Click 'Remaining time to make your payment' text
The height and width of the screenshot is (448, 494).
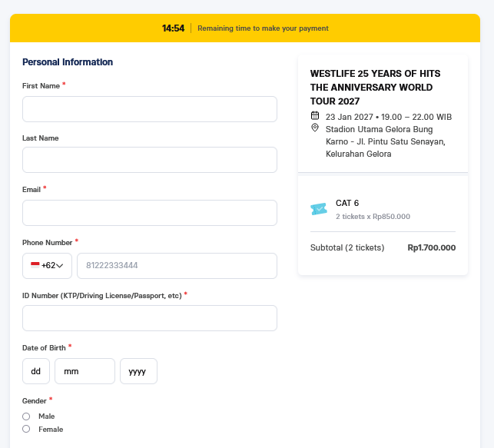click(263, 28)
